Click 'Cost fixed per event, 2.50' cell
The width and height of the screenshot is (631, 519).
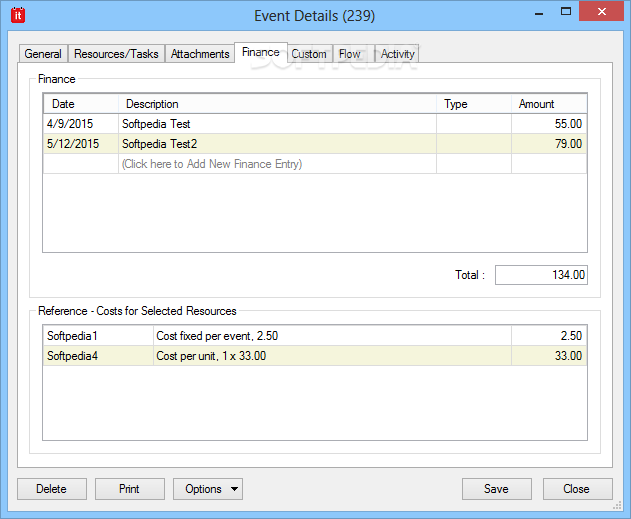coord(332,336)
